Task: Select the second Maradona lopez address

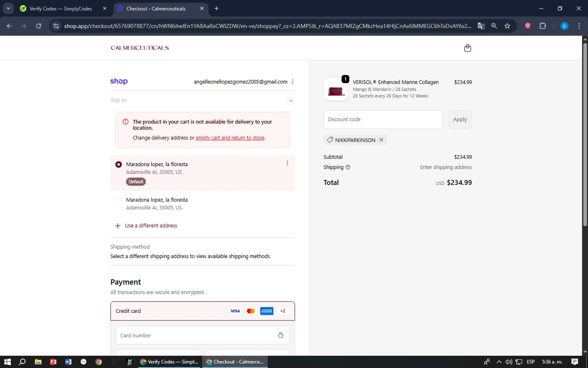Action: point(118,200)
